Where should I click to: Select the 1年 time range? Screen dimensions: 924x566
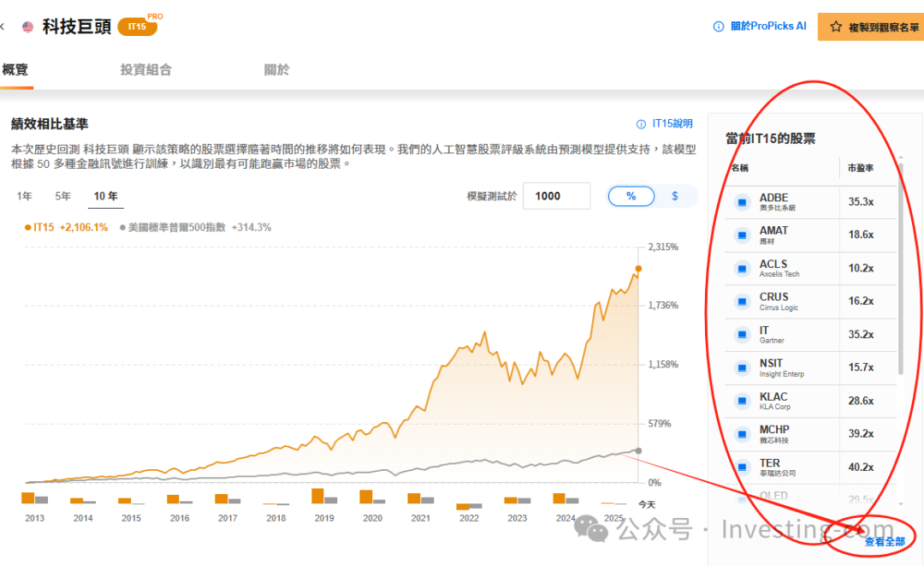[x=24, y=196]
